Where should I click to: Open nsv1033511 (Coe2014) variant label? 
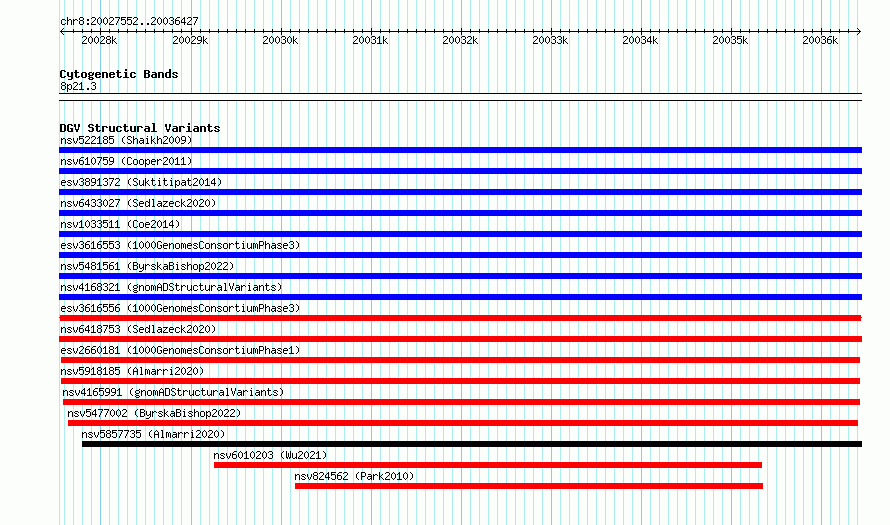(x=120, y=224)
